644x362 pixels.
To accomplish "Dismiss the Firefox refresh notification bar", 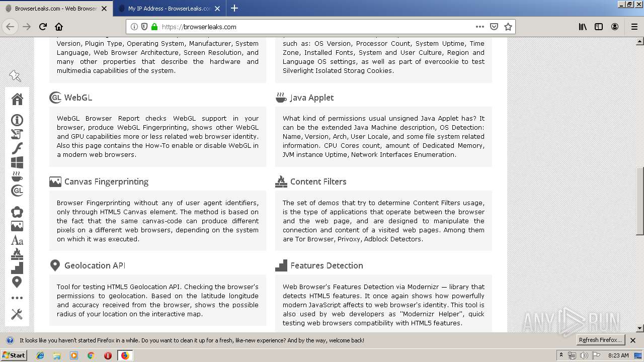I will coord(633,340).
